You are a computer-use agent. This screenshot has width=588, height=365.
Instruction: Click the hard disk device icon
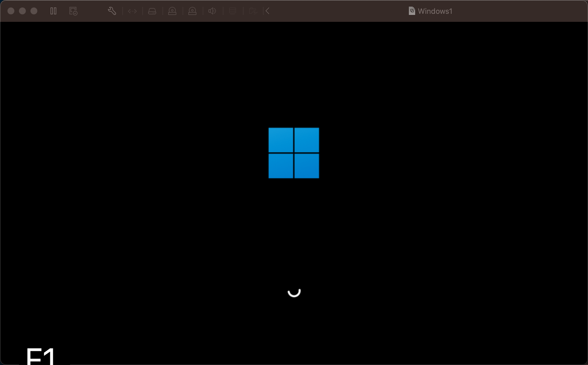click(x=152, y=11)
